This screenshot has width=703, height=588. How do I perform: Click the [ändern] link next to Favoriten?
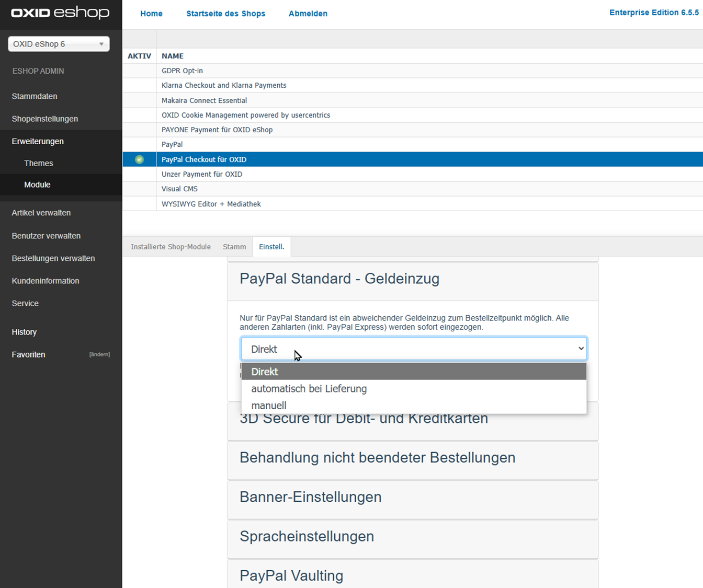99,354
